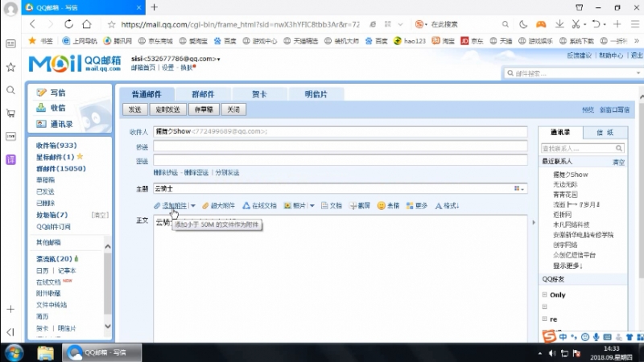Collapse the right contacts panel arrow
The width and height of the screenshot is (644, 362).
click(534, 223)
